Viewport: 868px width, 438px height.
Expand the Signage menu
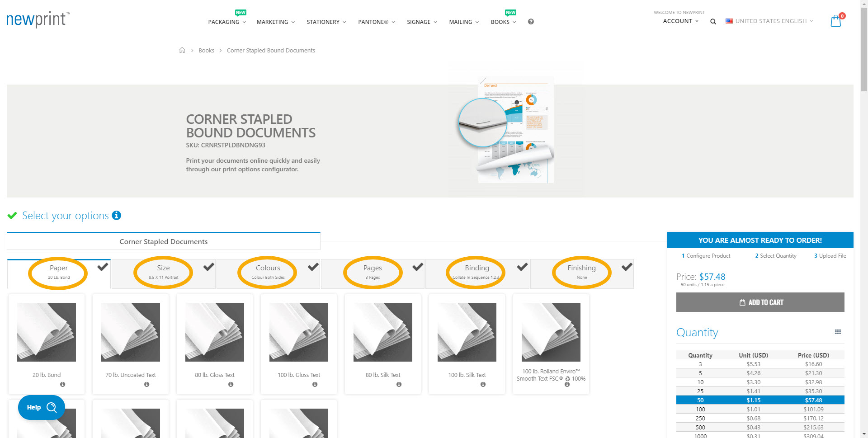[x=422, y=22]
